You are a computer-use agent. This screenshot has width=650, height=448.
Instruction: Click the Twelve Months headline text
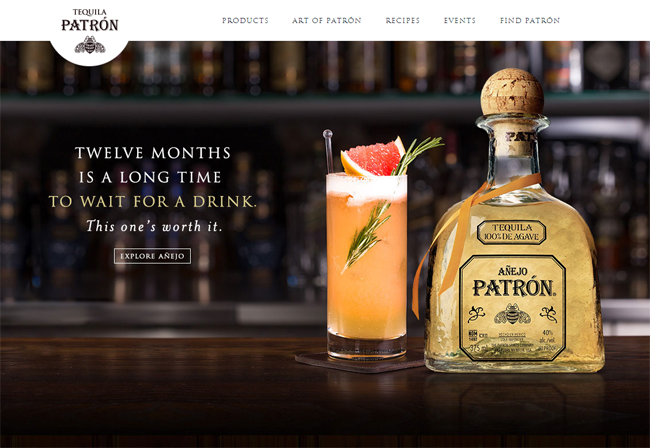click(x=153, y=153)
